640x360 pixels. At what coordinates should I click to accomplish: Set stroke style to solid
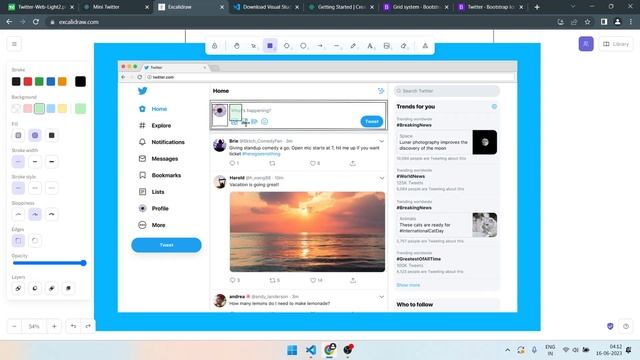(18, 188)
